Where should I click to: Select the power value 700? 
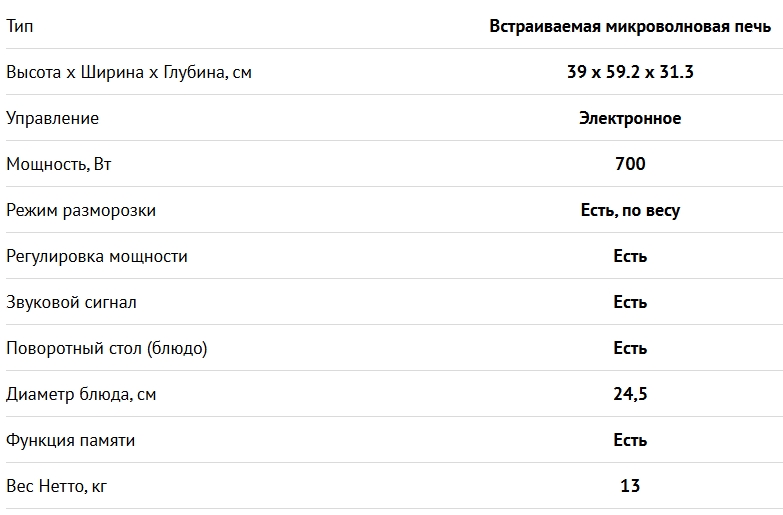630,164
